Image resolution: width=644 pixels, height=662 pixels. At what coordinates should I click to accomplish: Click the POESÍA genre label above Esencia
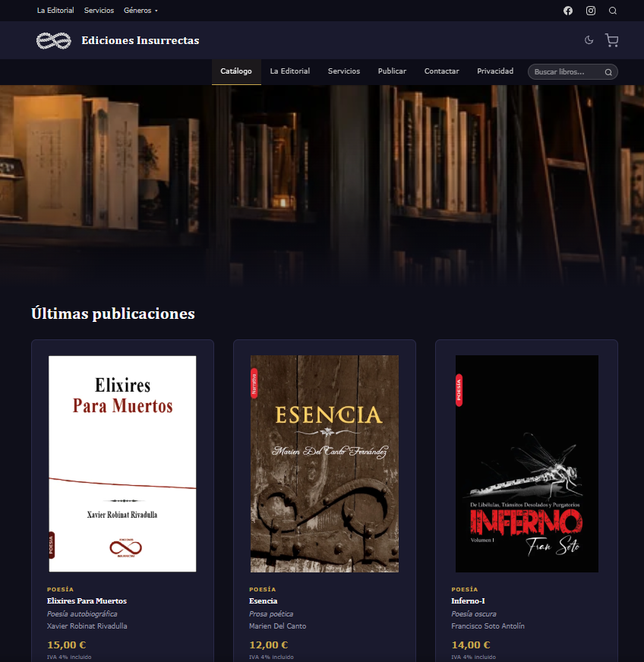click(x=262, y=589)
